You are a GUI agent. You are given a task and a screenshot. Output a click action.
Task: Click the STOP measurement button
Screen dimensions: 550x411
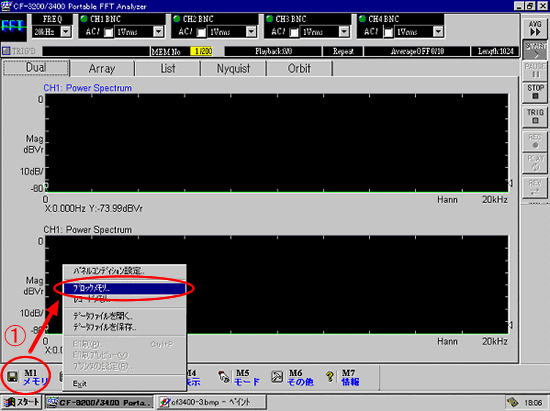pyautogui.click(x=535, y=92)
